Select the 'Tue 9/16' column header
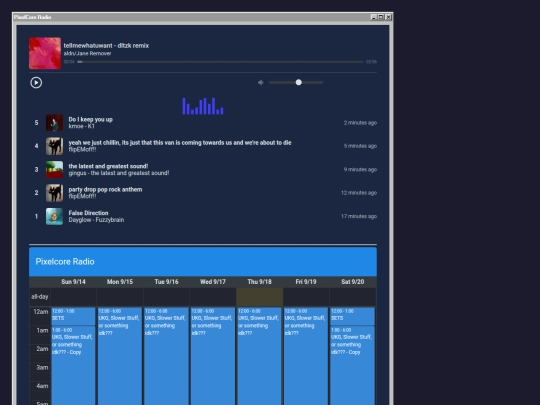Viewport: 540px width, 405px height. 166,282
